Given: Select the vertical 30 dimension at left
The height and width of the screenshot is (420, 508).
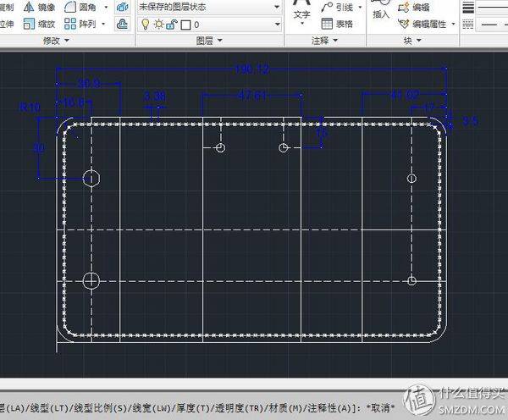Looking at the screenshot, I should click(39, 149).
